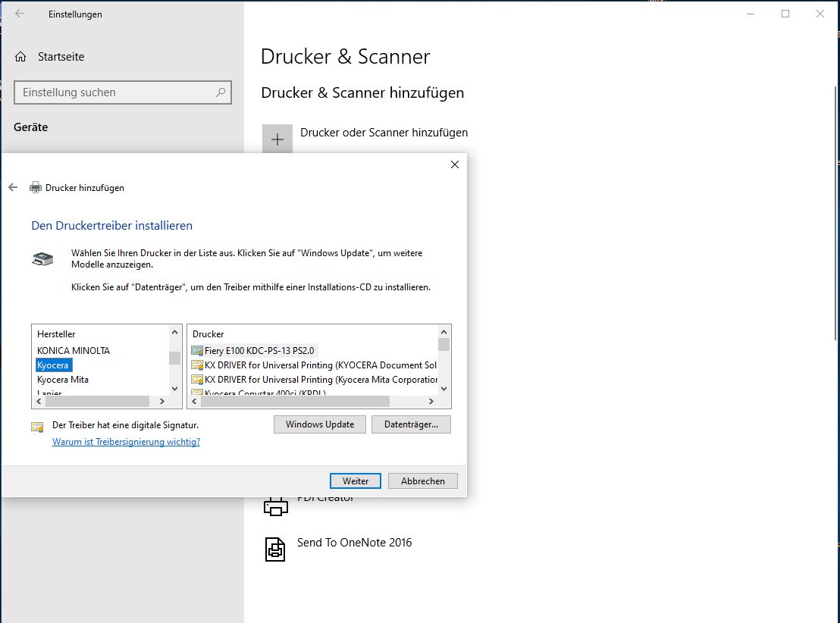
Task: Maximize the Einstellungen window
Action: [785, 14]
